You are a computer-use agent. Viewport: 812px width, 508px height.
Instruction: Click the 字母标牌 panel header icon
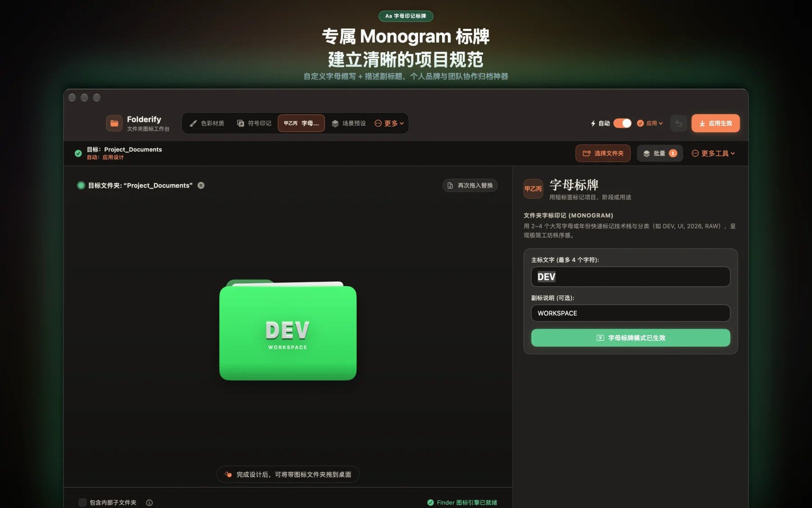click(533, 189)
